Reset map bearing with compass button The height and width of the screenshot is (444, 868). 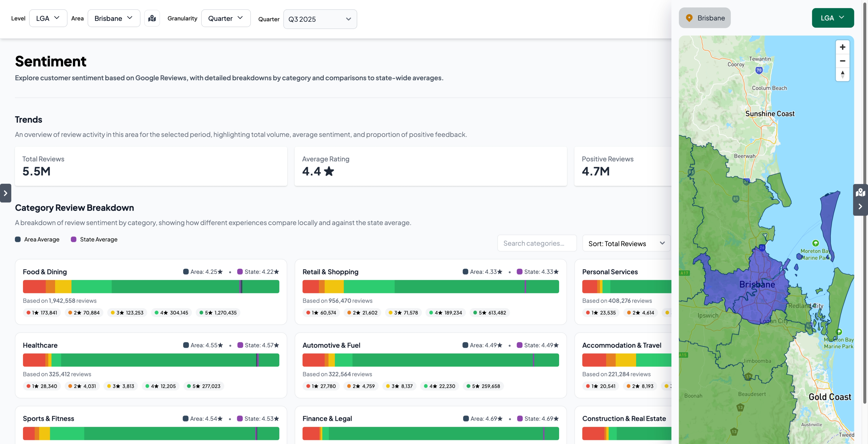[x=842, y=75]
